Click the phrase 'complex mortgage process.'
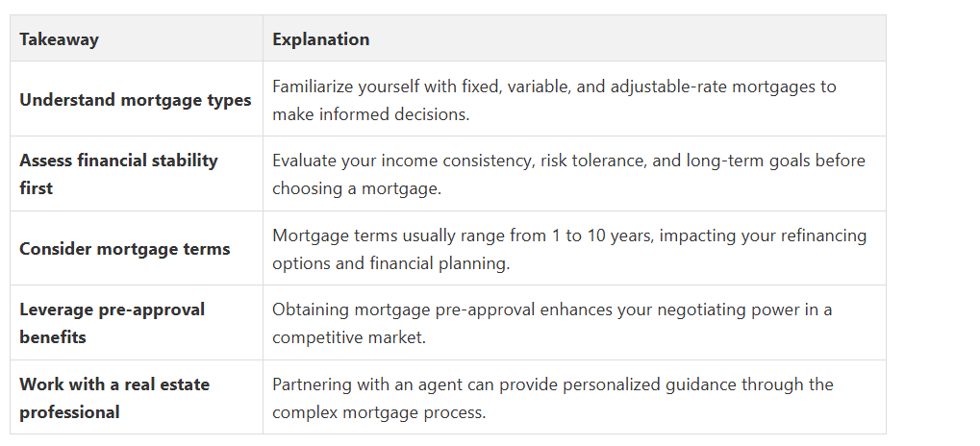Screen dimensions: 980x446 click(379, 412)
